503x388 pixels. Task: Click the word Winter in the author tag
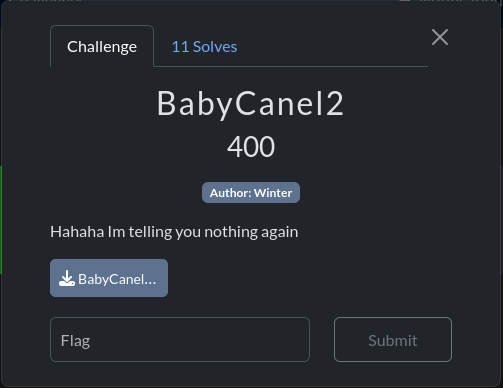273,193
